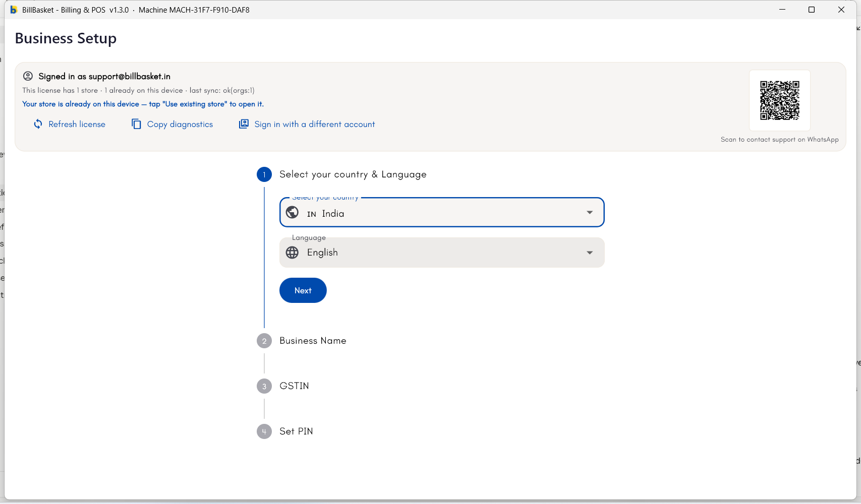Expand the Language list arrow
The image size is (861, 504).
(590, 253)
